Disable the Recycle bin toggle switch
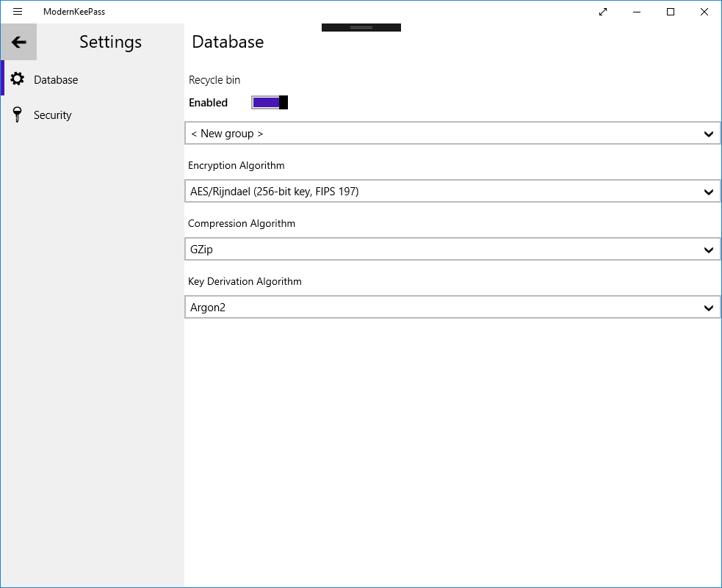The image size is (722, 588). point(270,103)
